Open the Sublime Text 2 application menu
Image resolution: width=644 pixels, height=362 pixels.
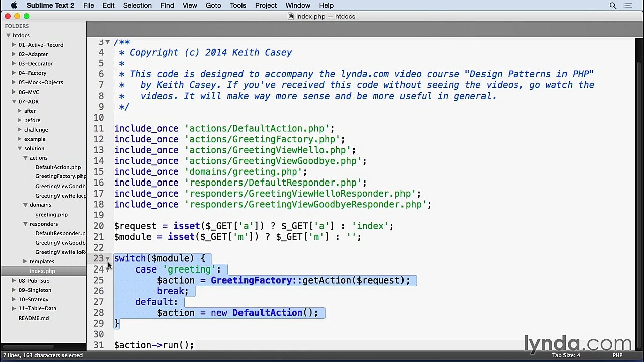[50, 5]
